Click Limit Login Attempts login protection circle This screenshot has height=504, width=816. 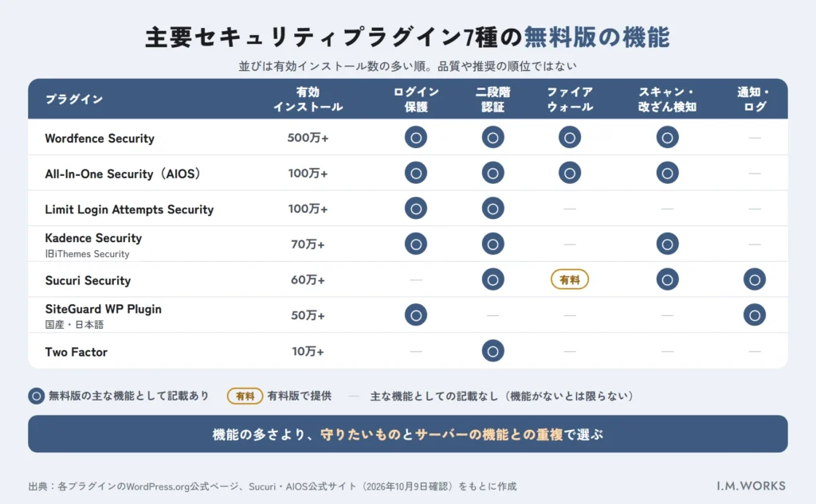tap(416, 209)
